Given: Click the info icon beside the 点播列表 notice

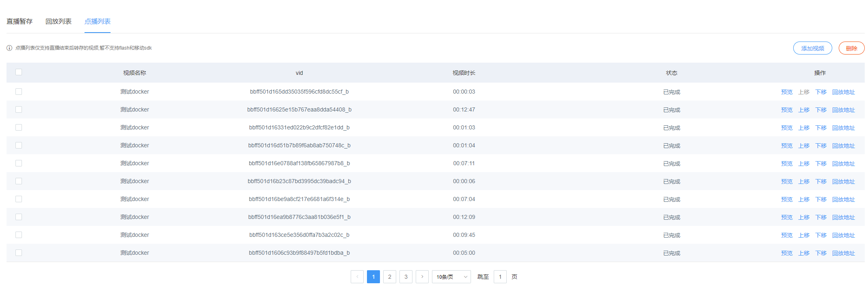Looking at the screenshot, I should [x=9, y=48].
